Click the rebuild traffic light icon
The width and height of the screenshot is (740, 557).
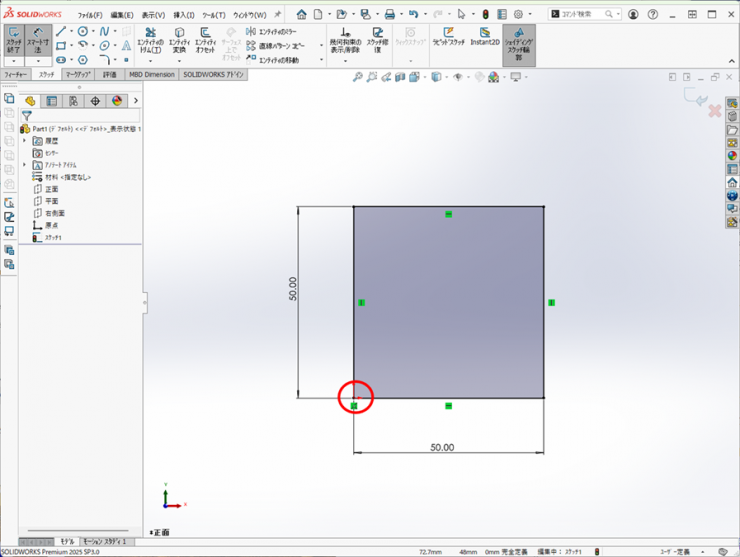[x=486, y=15]
